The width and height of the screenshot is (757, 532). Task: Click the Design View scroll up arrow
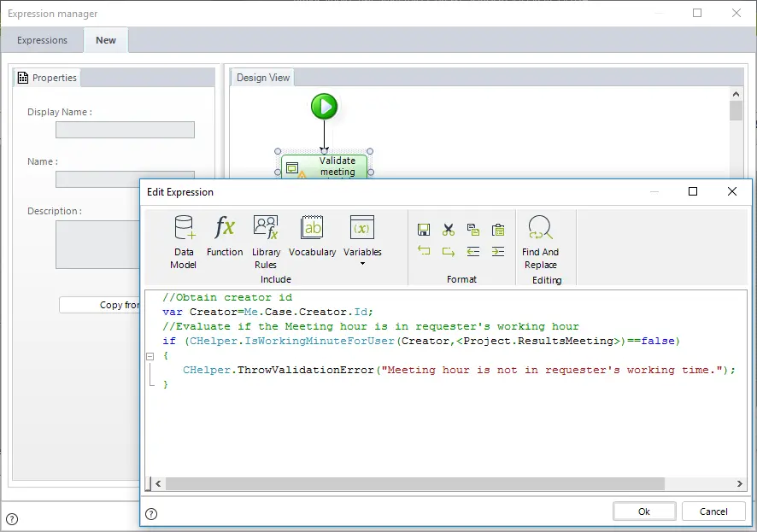pos(736,94)
